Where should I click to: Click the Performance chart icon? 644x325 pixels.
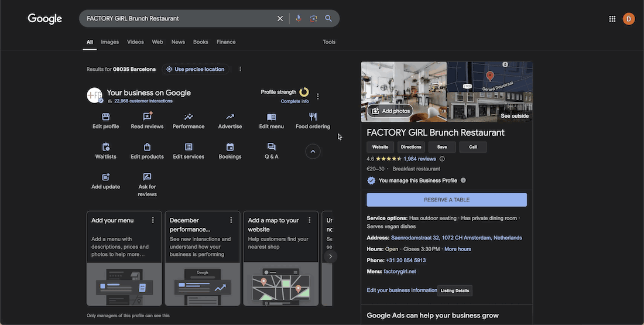(x=189, y=117)
